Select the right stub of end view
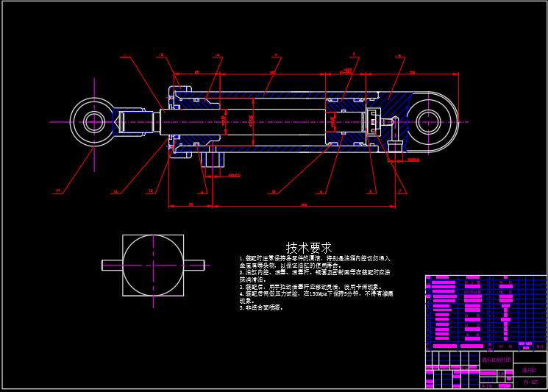 click(193, 265)
